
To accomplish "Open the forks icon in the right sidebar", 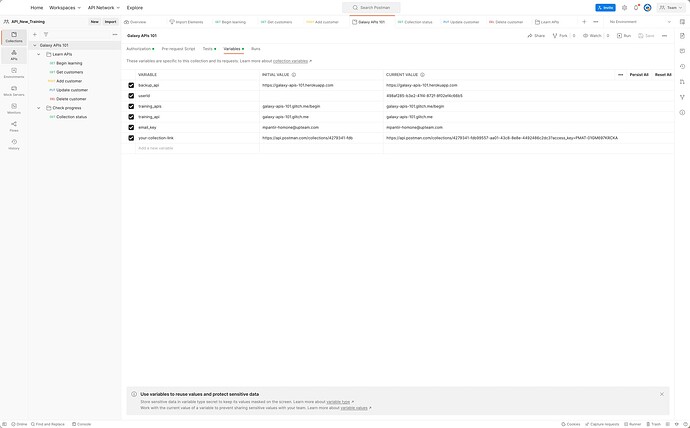I will tap(682, 97).
